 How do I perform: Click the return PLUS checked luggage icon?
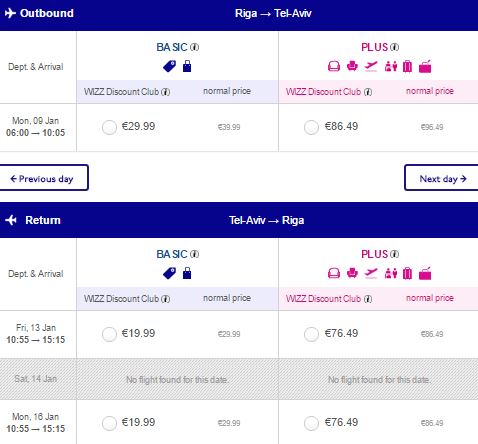click(407, 274)
